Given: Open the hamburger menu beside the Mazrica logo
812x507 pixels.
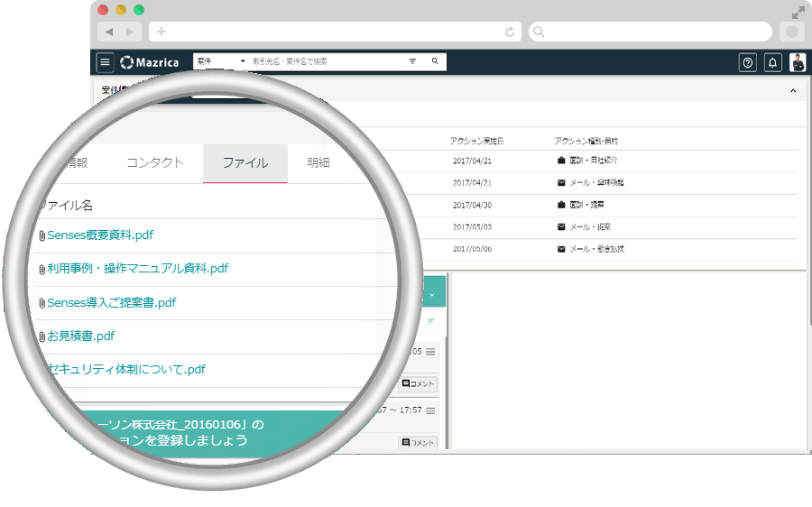Looking at the screenshot, I should click(x=106, y=62).
